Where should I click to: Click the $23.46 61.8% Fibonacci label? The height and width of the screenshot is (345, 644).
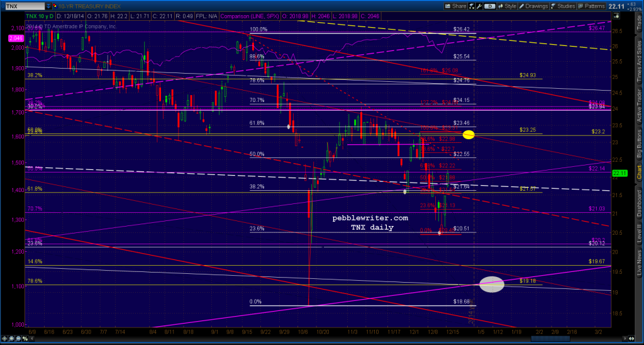click(461, 123)
